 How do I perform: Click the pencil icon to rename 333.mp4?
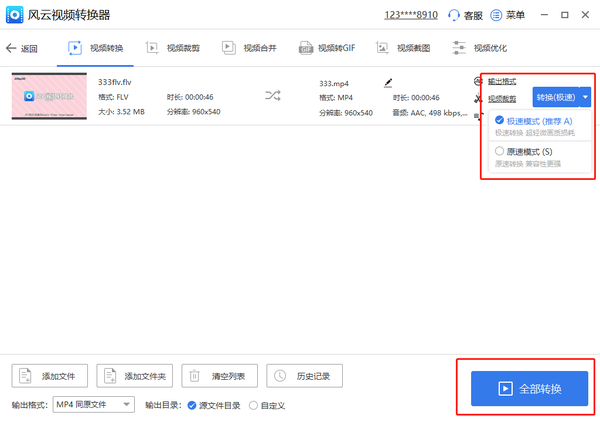388,83
